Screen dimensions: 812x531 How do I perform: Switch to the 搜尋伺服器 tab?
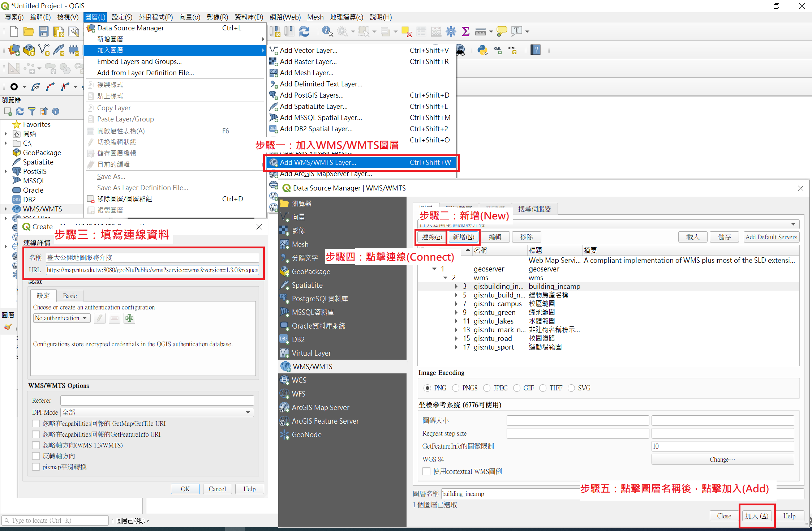click(534, 209)
